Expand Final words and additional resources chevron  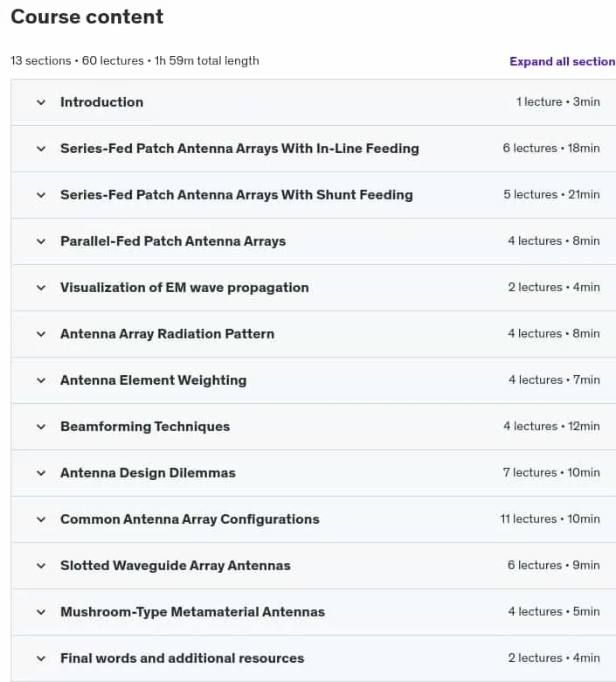[x=41, y=658]
